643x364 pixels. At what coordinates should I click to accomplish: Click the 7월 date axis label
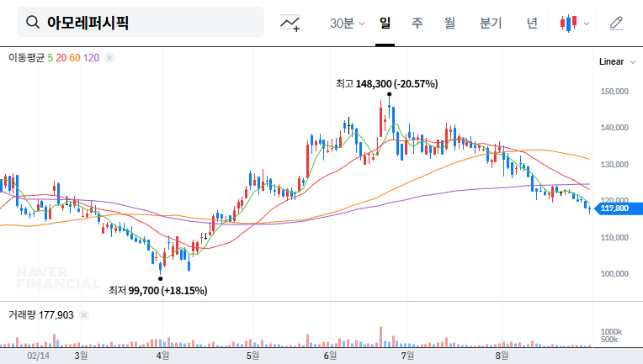[407, 356]
